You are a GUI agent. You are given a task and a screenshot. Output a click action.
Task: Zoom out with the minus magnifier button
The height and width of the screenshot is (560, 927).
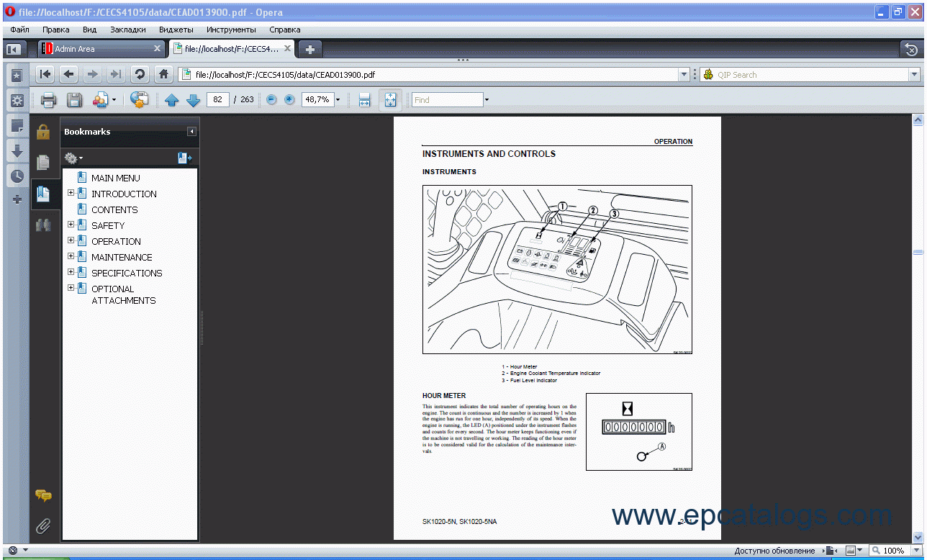271,100
